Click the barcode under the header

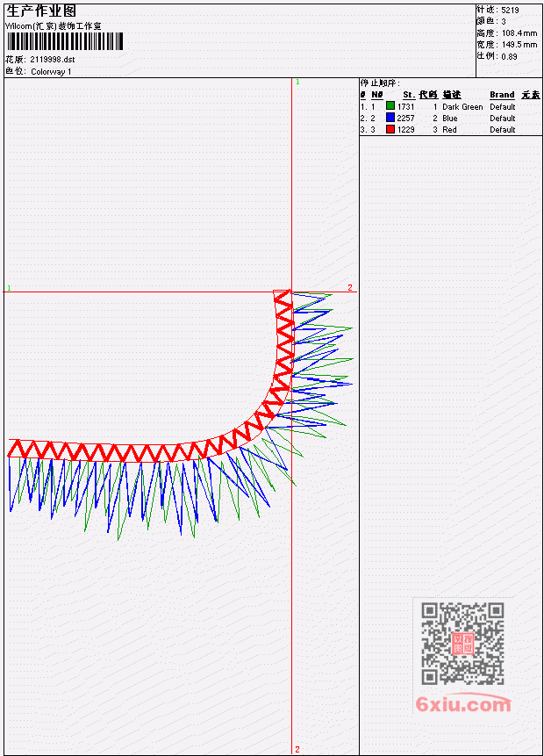point(65,41)
